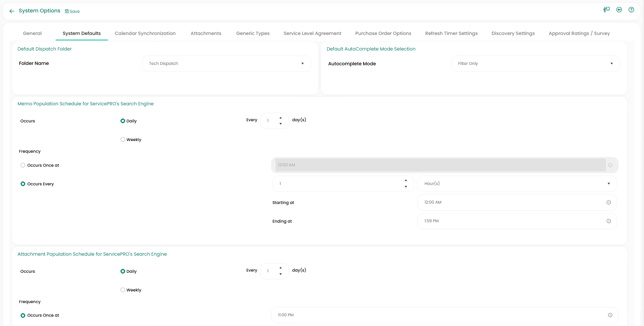Decrease the Occurs Every interval value
This screenshot has width=644, height=326.
click(x=406, y=187)
